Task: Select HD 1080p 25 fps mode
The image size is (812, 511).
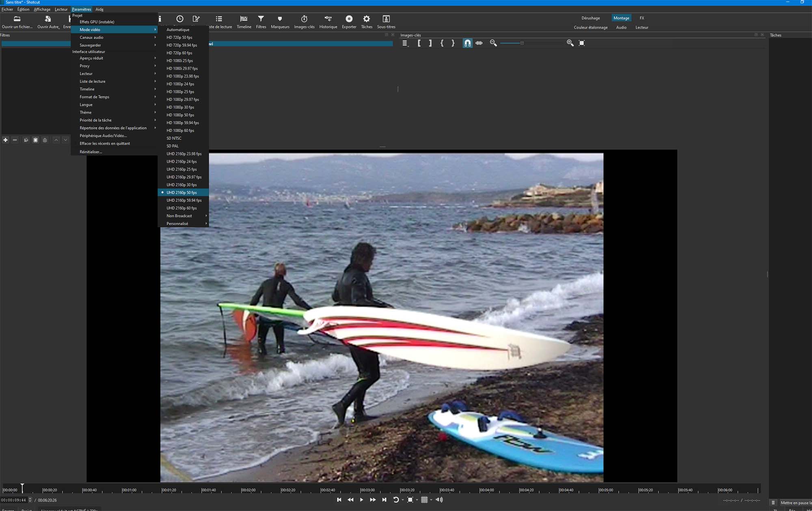Action: coord(180,92)
